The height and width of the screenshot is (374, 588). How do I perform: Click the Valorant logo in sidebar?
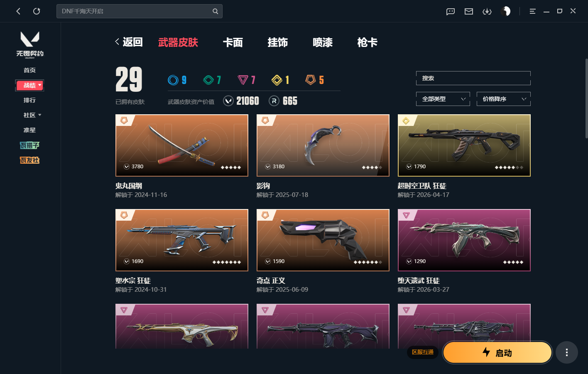coord(30,44)
